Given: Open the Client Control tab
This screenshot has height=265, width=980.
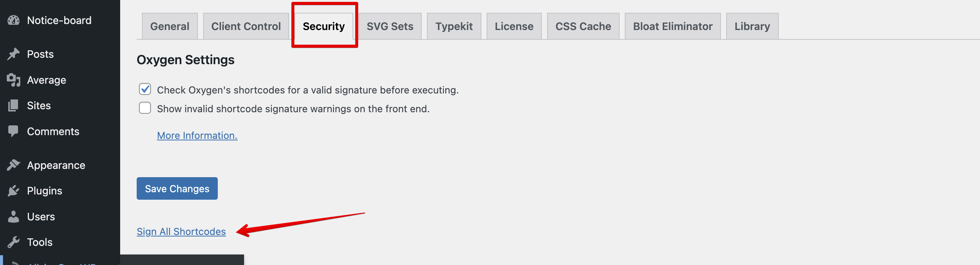Looking at the screenshot, I should tap(246, 26).
